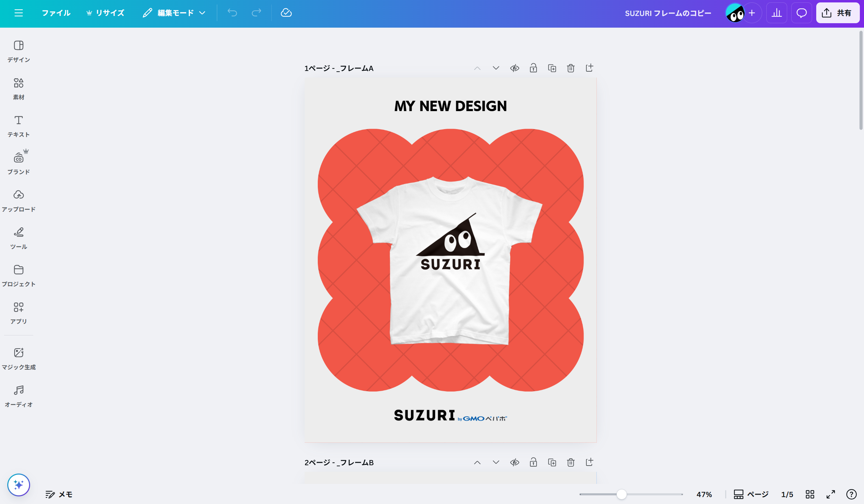Open the デザイン side panel

tap(19, 51)
